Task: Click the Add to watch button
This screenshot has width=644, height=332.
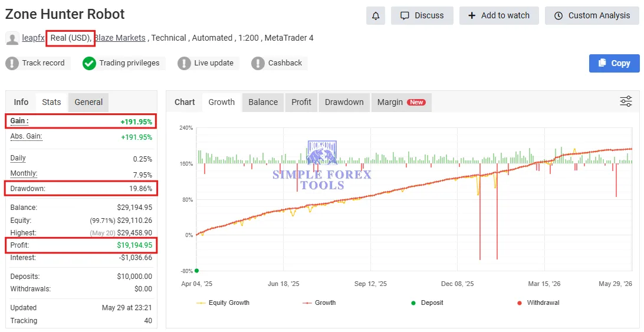Action: point(499,15)
